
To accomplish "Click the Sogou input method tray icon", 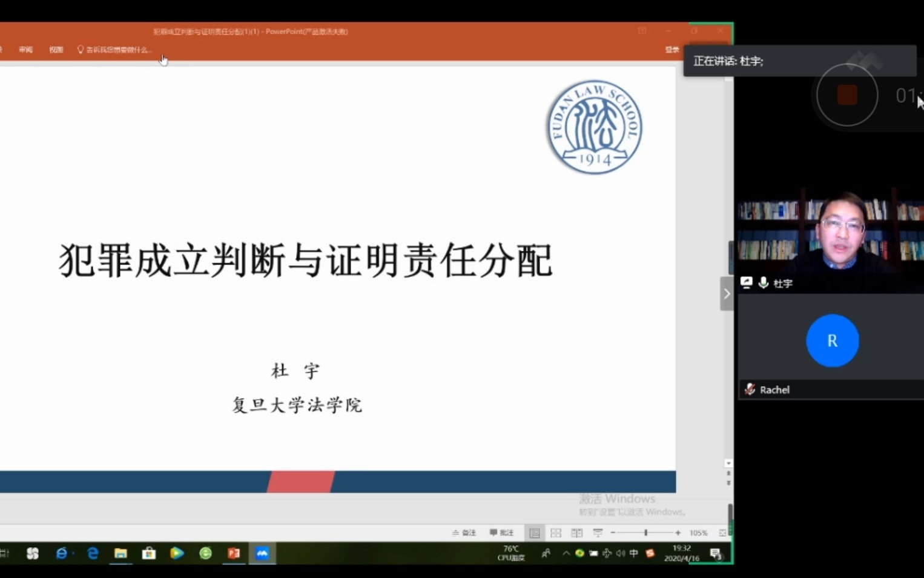I will click(650, 553).
